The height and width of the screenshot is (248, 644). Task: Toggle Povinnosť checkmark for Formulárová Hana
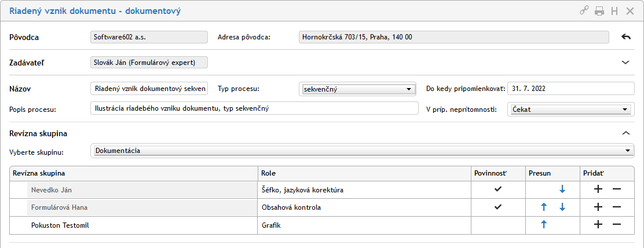coord(498,207)
